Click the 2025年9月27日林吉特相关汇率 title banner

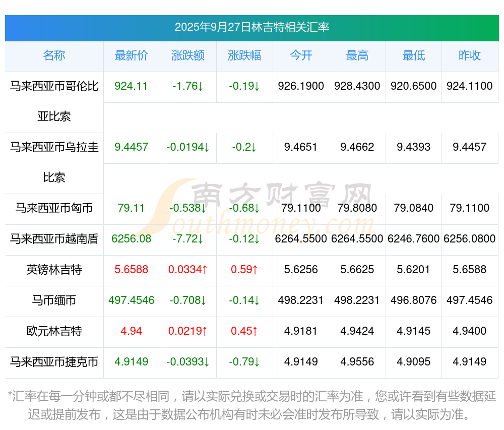click(x=251, y=27)
